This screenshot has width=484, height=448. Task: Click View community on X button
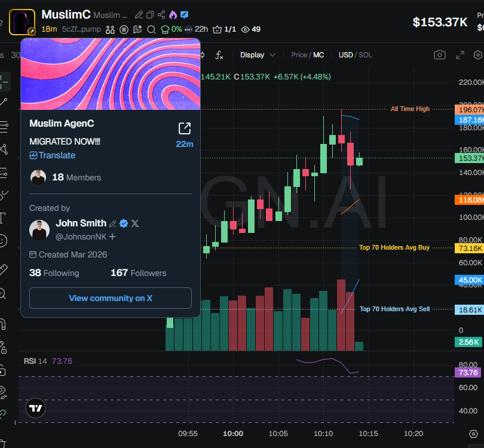click(111, 298)
